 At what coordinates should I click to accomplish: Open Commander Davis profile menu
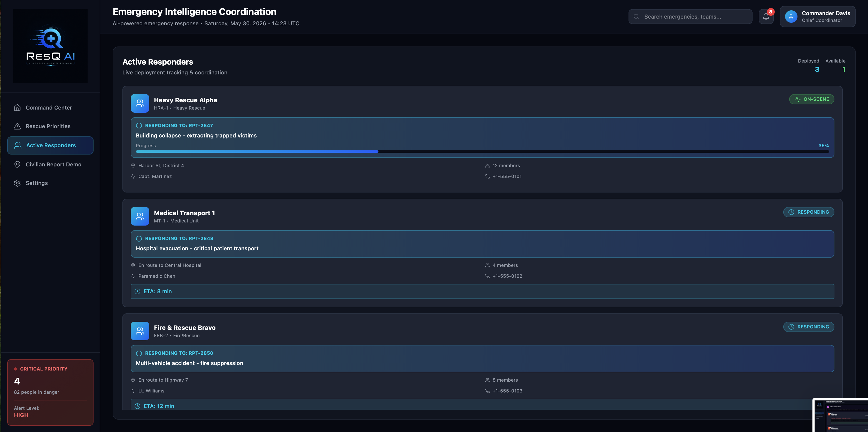817,17
